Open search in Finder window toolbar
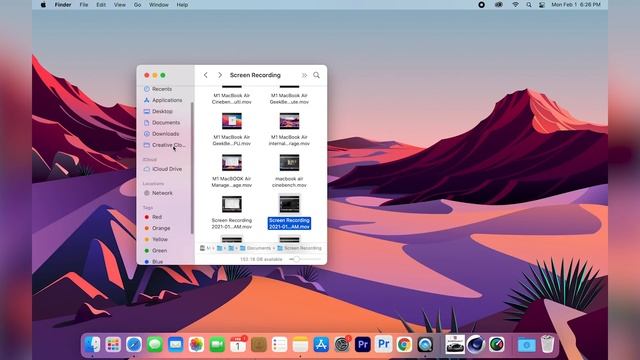The height and width of the screenshot is (360, 640). pos(316,75)
